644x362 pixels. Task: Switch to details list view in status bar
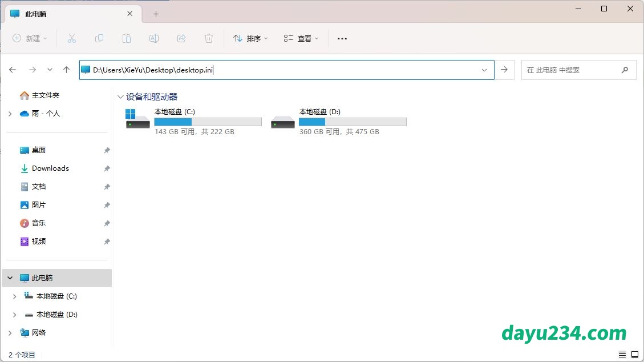[622, 355]
